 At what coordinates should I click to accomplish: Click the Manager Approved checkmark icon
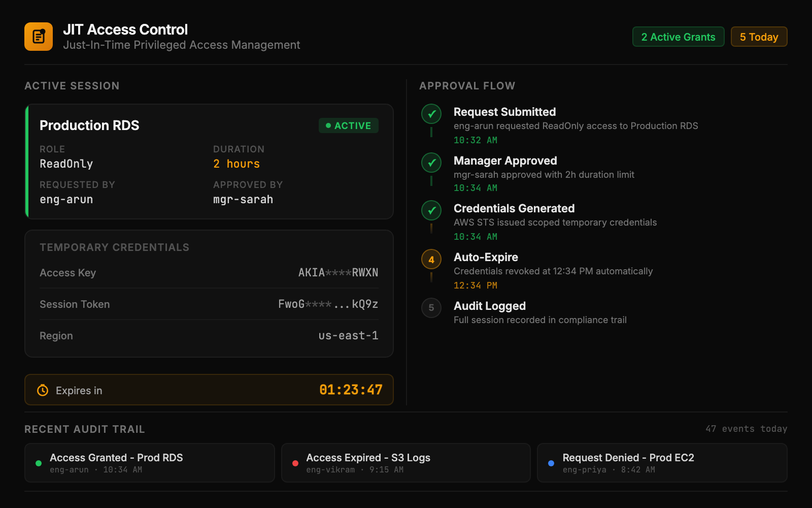[431, 164]
